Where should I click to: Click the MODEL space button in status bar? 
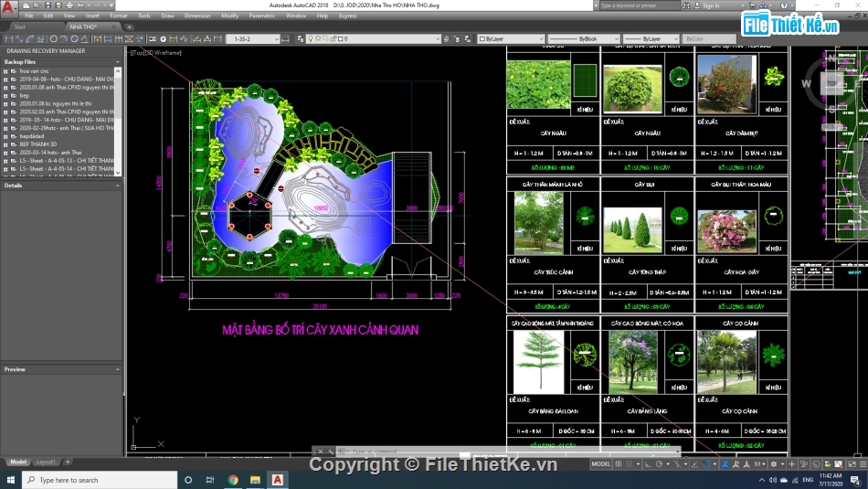point(600,464)
